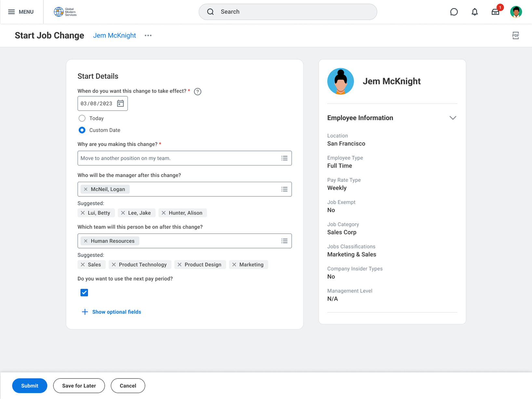Open the change reason list prompt
This screenshot has width=532, height=399.
284,158
